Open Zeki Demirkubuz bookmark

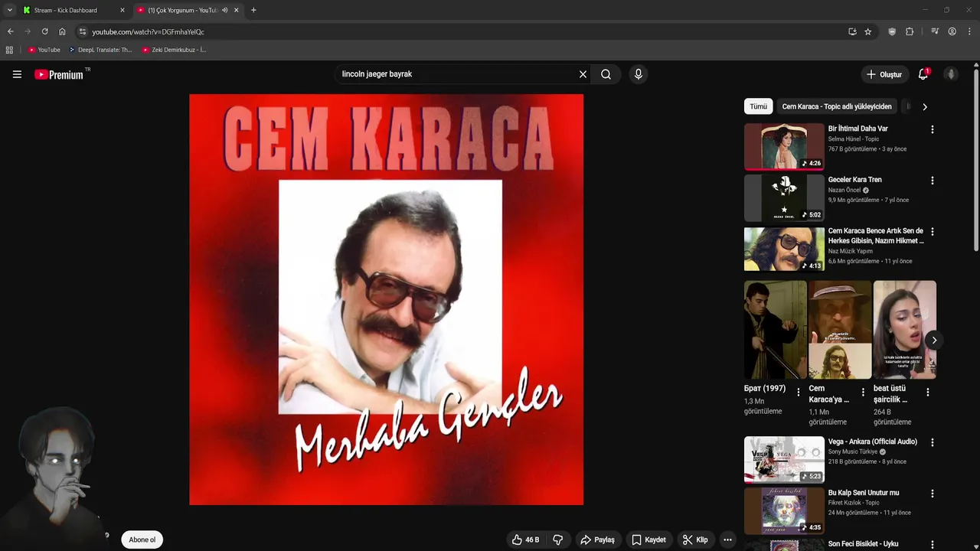(174, 50)
